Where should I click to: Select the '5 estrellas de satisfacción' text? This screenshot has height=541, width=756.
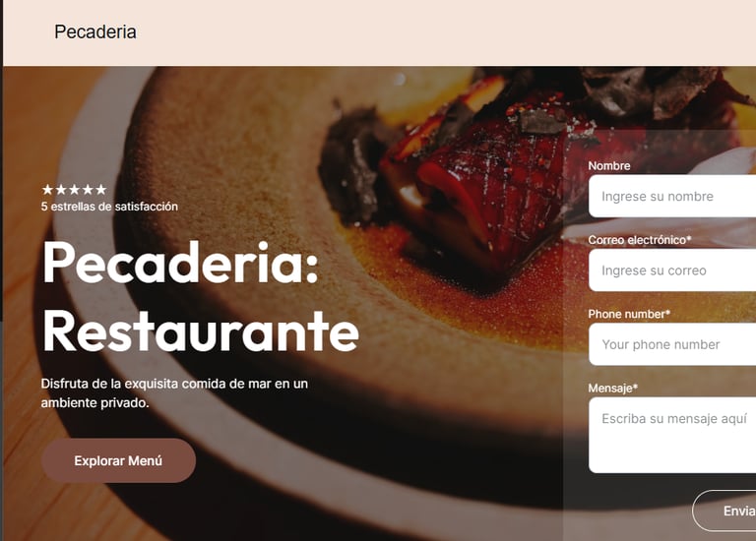pyautogui.click(x=109, y=207)
